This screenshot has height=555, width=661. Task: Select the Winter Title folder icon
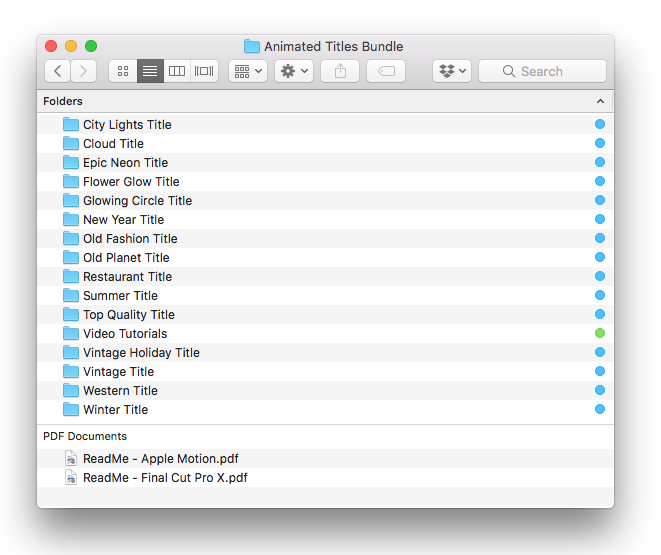coord(71,409)
